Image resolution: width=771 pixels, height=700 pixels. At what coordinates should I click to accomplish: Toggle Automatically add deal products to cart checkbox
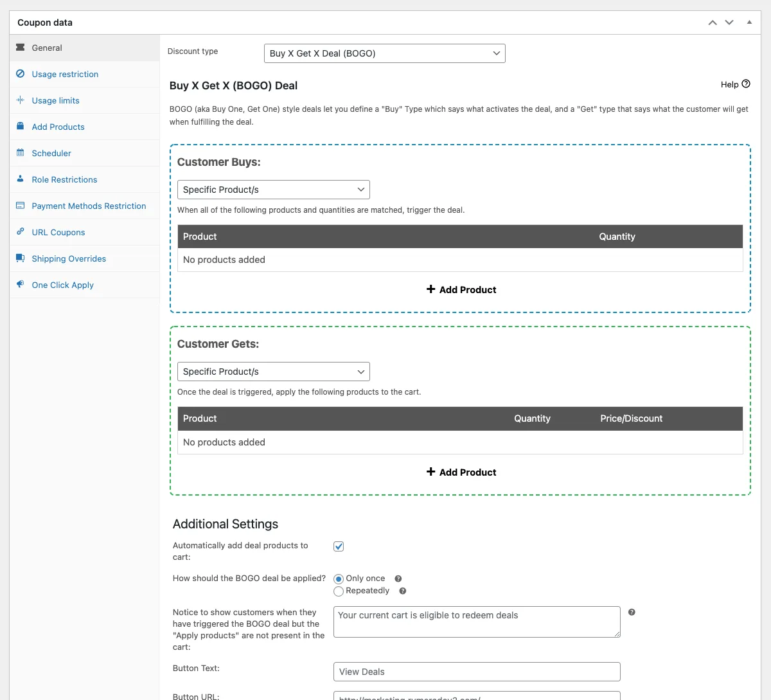[x=339, y=546]
